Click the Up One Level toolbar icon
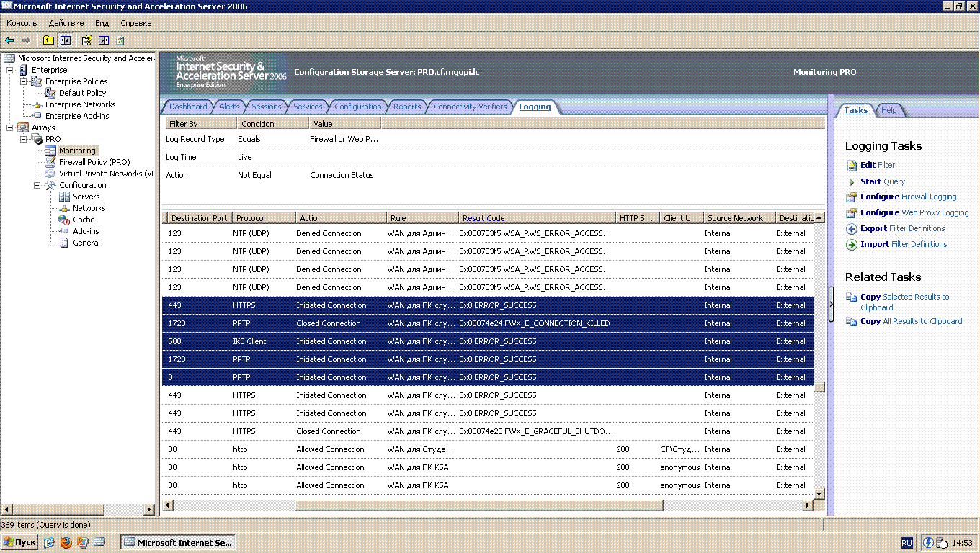The image size is (980, 553). tap(48, 40)
